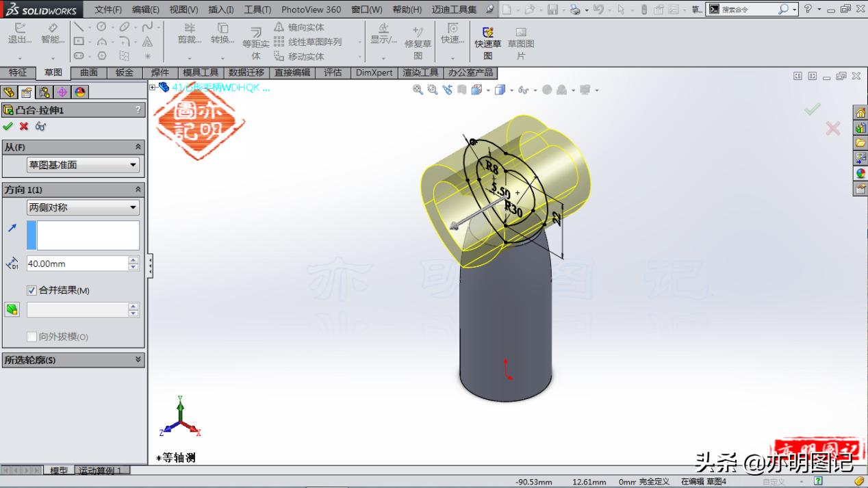Open the 快速草图 (Rapid Sketch) tool
The width and height of the screenshot is (868, 488).
pyautogui.click(x=488, y=41)
